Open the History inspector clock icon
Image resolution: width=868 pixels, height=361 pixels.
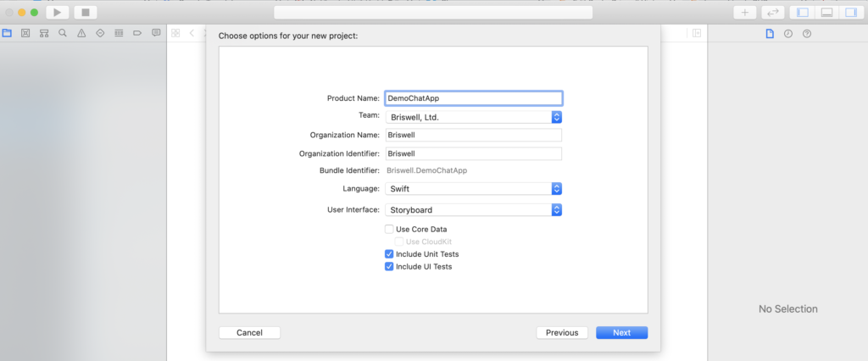pyautogui.click(x=788, y=33)
